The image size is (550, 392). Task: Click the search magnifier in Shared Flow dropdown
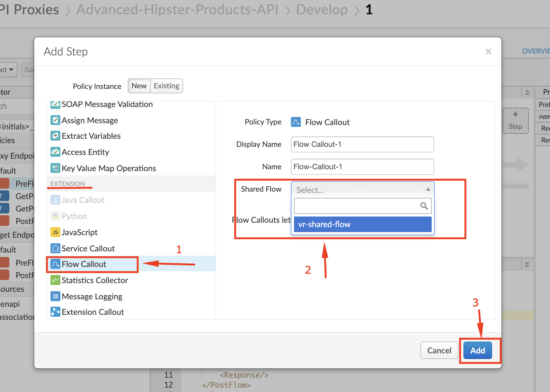[424, 206]
